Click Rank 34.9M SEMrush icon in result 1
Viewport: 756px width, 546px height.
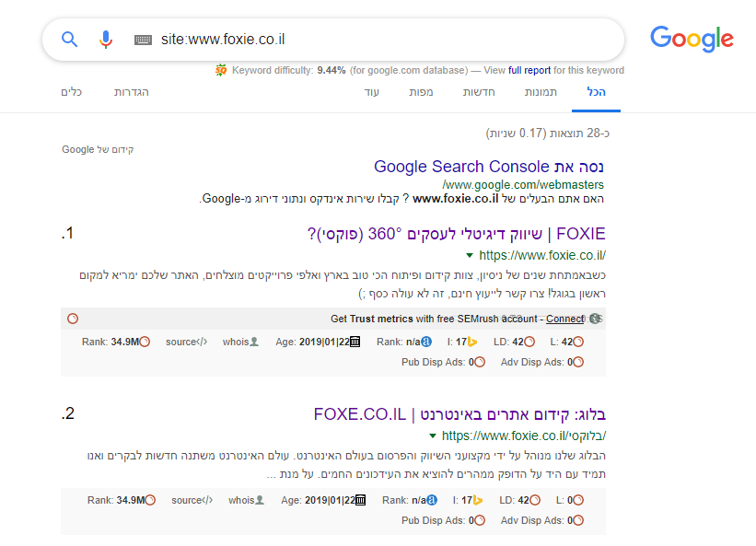point(145,342)
